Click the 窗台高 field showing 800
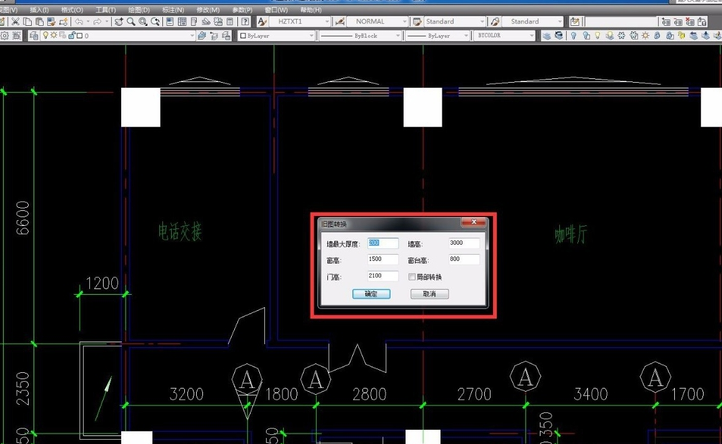This screenshot has width=722, height=444. (x=464, y=260)
